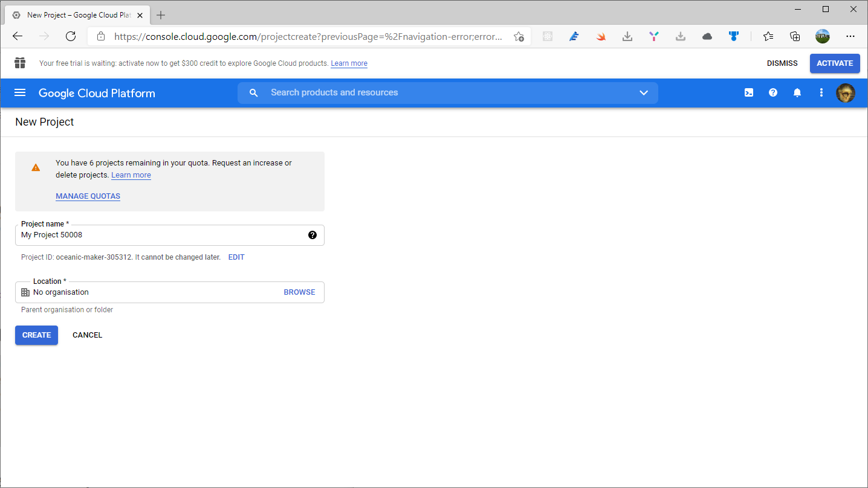
Task: Open the navigation hamburger menu
Action: pos(20,92)
